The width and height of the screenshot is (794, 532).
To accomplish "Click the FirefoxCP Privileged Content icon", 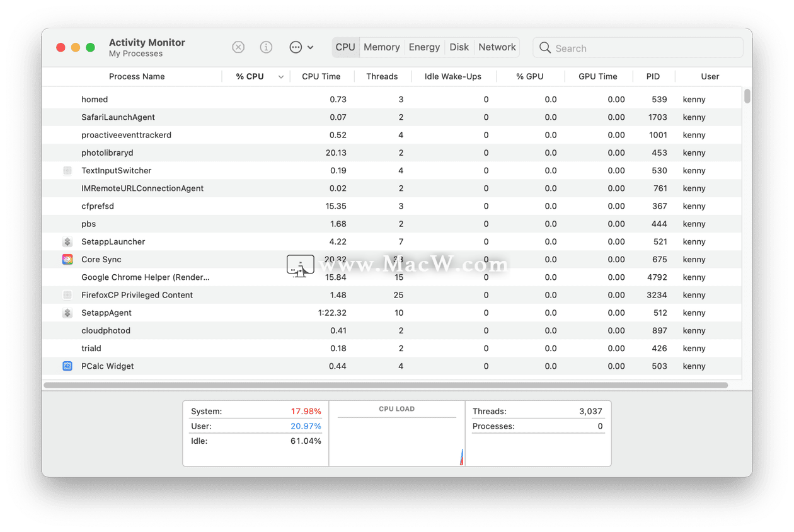I will click(x=67, y=295).
